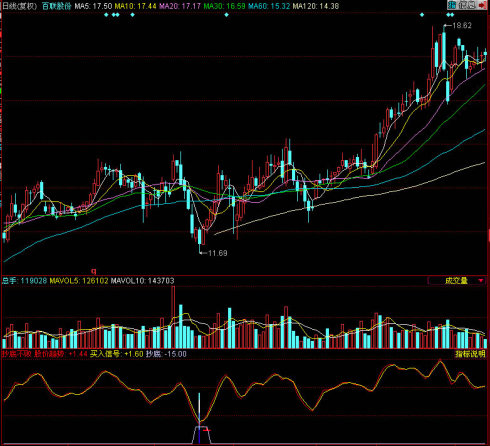Select the MA60 moving average legend
Image resolution: width=490 pixels, height=446 pixels.
pyautogui.click(x=269, y=6)
